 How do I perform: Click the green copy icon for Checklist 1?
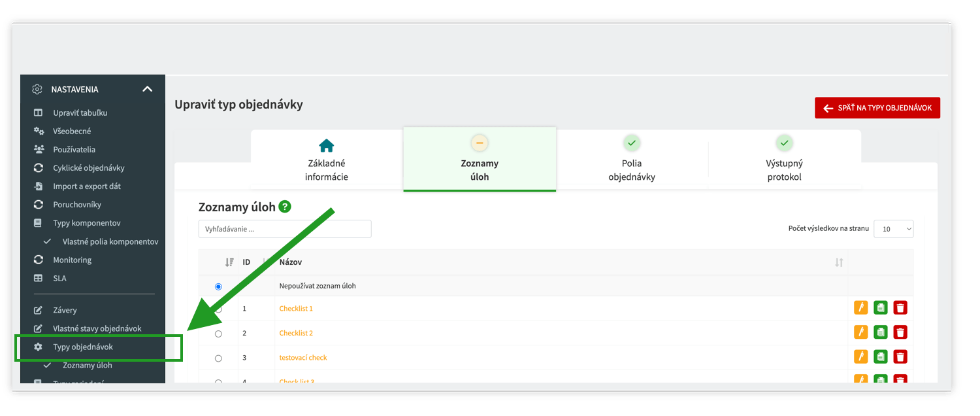(x=881, y=307)
